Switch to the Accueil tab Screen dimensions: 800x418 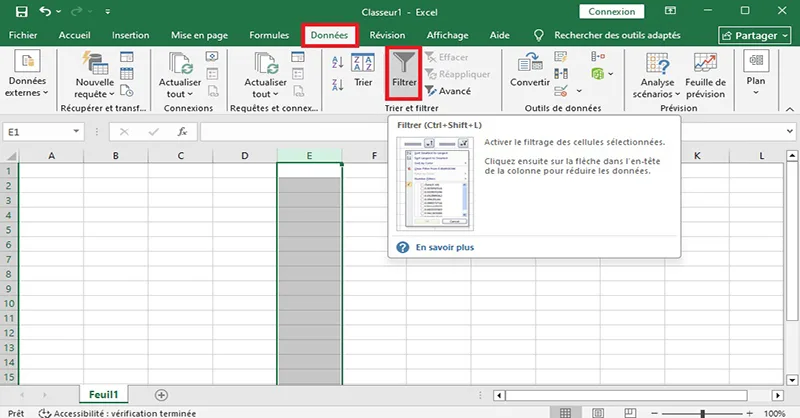click(x=74, y=35)
